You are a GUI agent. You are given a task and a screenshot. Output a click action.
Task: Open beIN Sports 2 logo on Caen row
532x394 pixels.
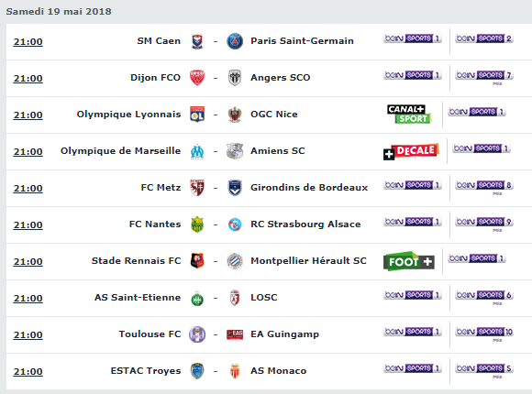click(x=484, y=38)
